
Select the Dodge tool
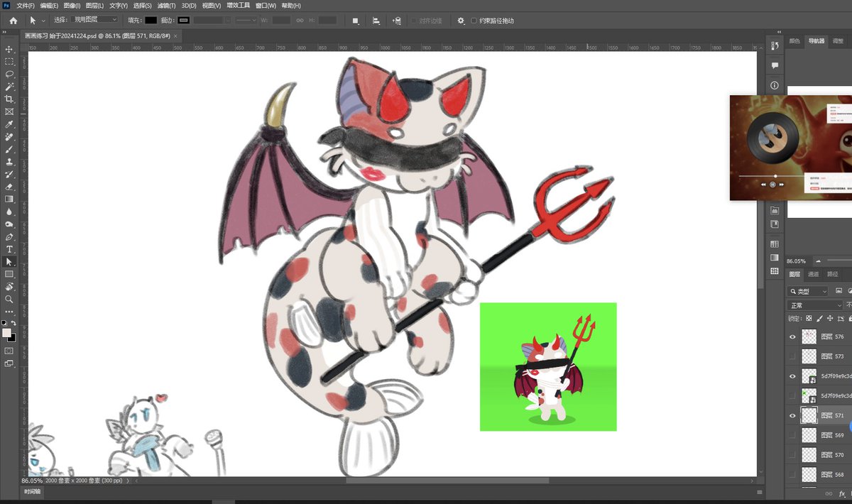(x=9, y=224)
